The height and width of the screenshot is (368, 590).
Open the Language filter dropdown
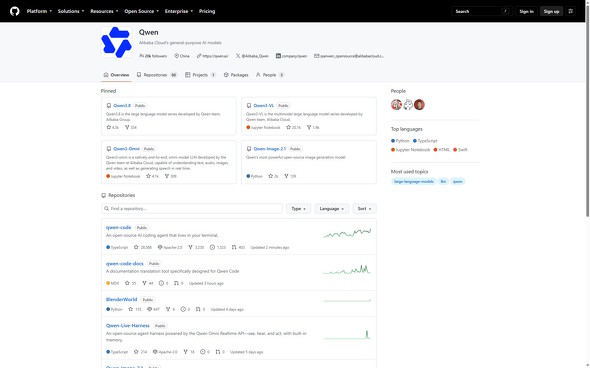click(331, 209)
